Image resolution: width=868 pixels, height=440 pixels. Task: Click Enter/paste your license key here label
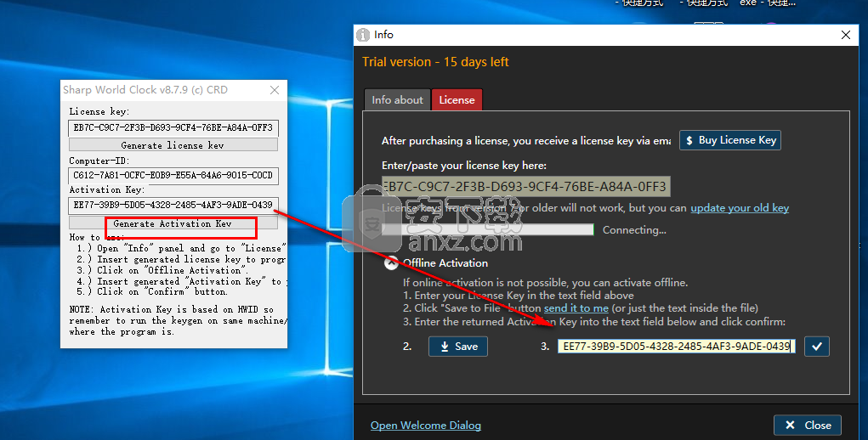point(464,166)
